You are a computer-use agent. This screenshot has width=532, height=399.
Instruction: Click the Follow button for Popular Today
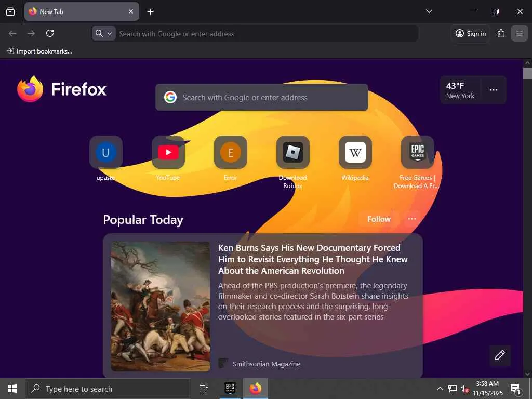tap(379, 219)
